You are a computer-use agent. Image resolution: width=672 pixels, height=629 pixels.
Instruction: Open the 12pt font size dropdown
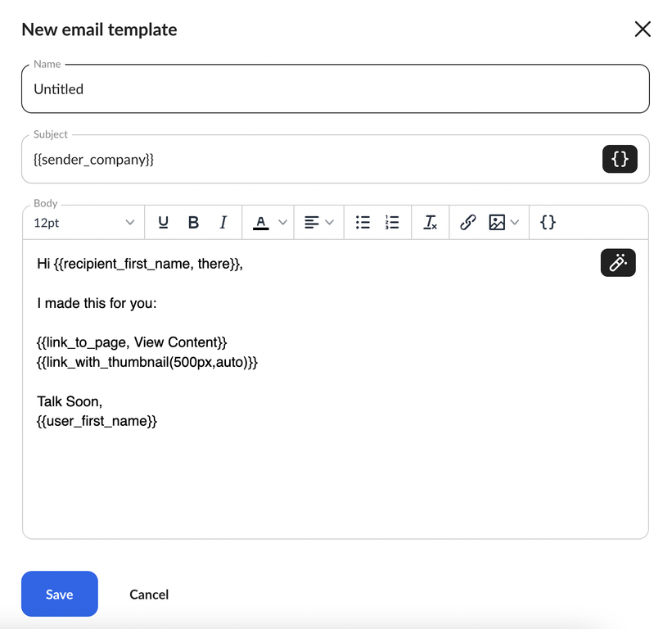[x=84, y=223]
